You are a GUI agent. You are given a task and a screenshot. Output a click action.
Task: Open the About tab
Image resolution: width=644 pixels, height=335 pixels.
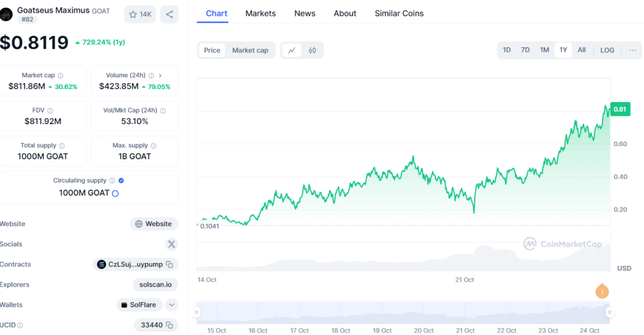coord(345,14)
